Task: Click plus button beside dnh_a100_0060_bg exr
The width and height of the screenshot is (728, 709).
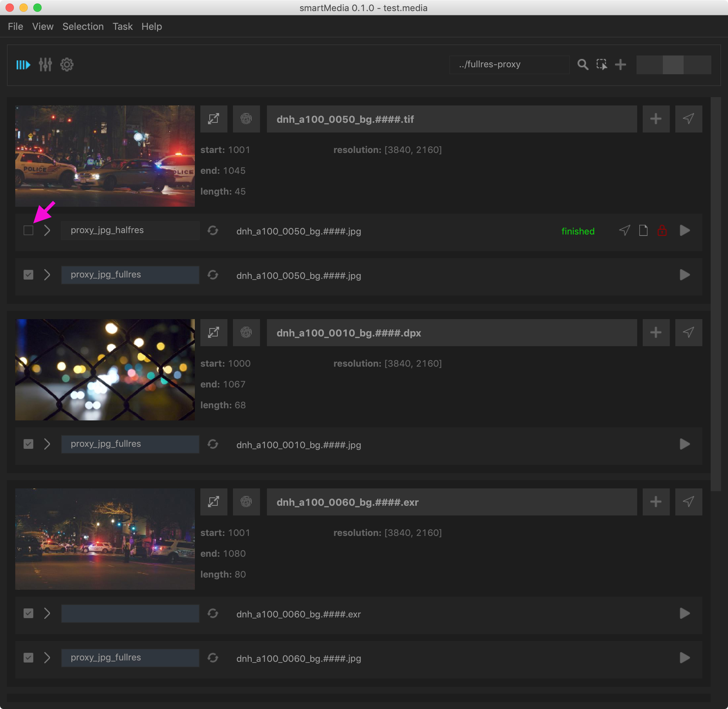Action: (656, 502)
